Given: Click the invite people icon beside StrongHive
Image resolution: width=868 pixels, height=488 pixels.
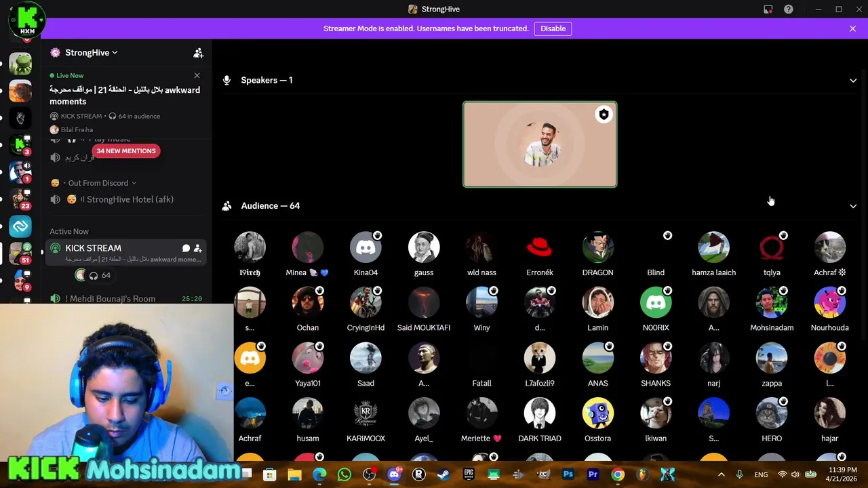Looking at the screenshot, I should (x=198, y=53).
